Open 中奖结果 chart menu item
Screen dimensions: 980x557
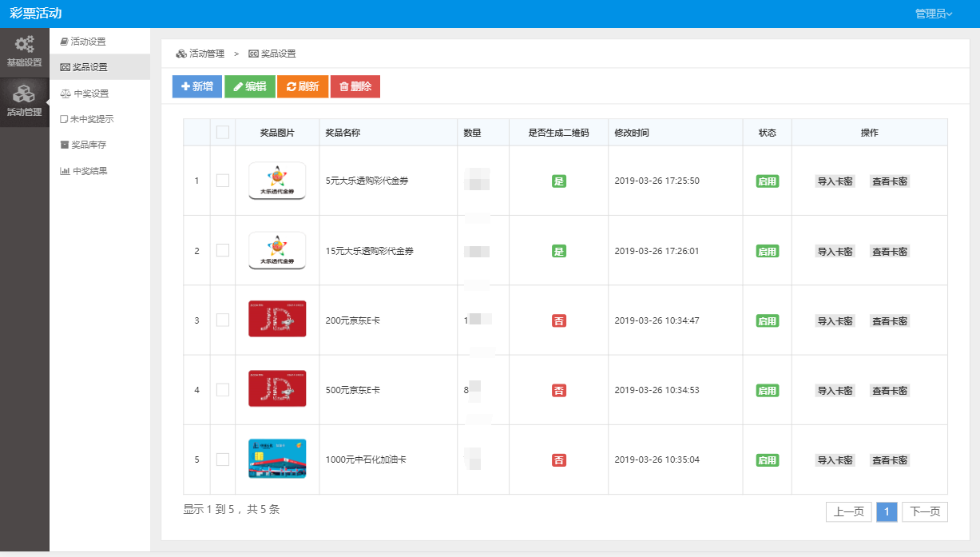tap(84, 171)
